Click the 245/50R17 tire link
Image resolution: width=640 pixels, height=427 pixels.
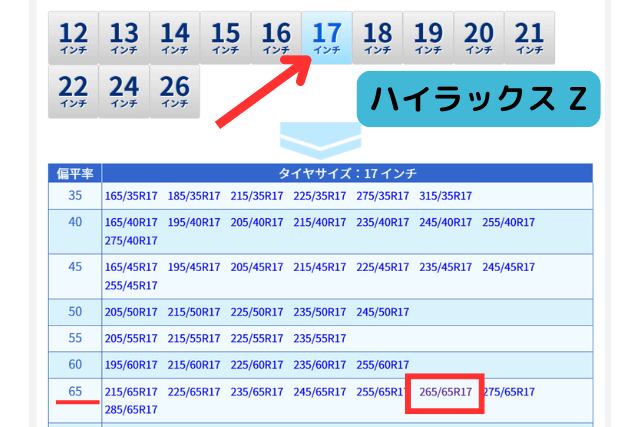pos(382,312)
